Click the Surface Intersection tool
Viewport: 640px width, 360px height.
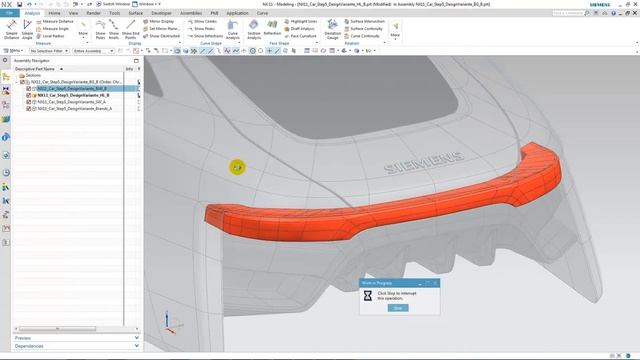tap(364, 21)
